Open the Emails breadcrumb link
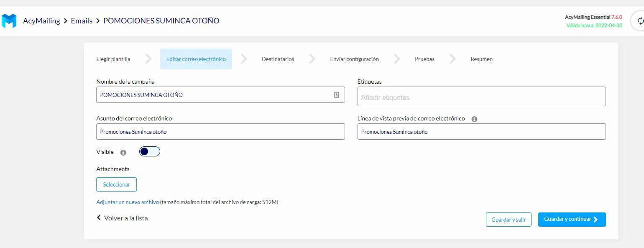The image size is (644, 248). click(x=82, y=20)
